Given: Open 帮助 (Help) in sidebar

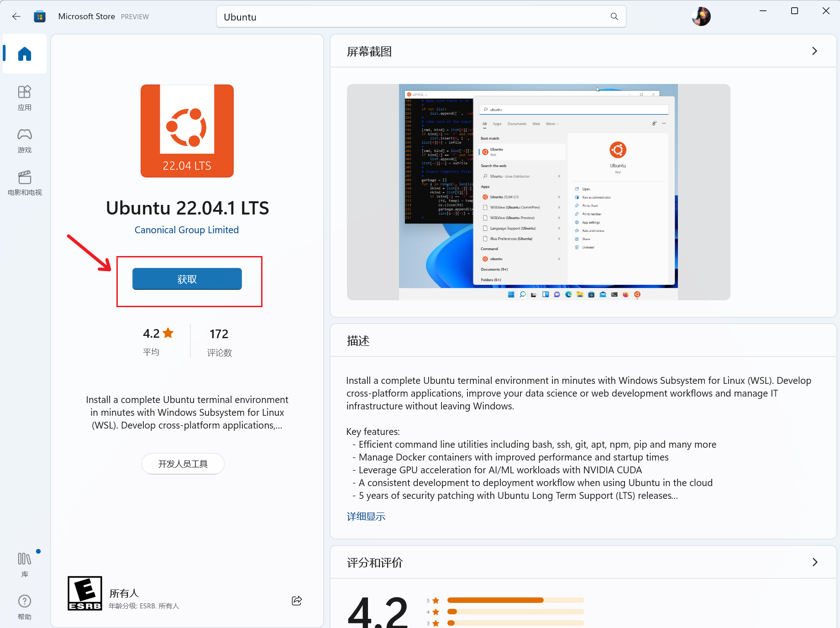Looking at the screenshot, I should click(25, 607).
